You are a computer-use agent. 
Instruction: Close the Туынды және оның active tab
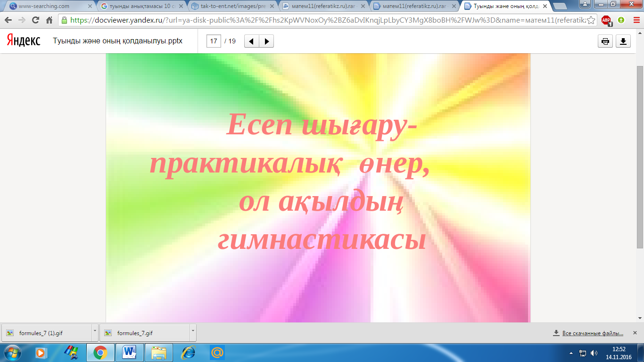(544, 6)
